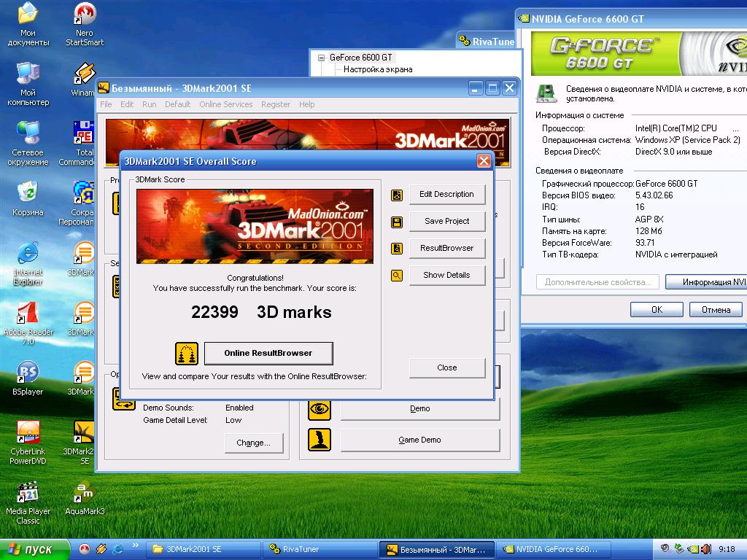Collapse the GeForce 6600 GT tree node

[x=321, y=58]
